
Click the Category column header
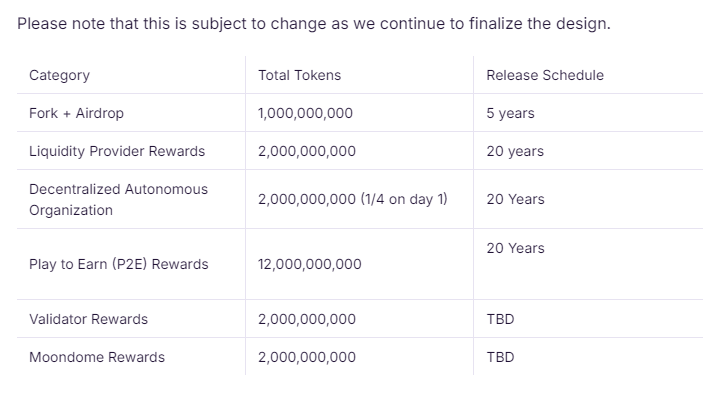coord(59,75)
